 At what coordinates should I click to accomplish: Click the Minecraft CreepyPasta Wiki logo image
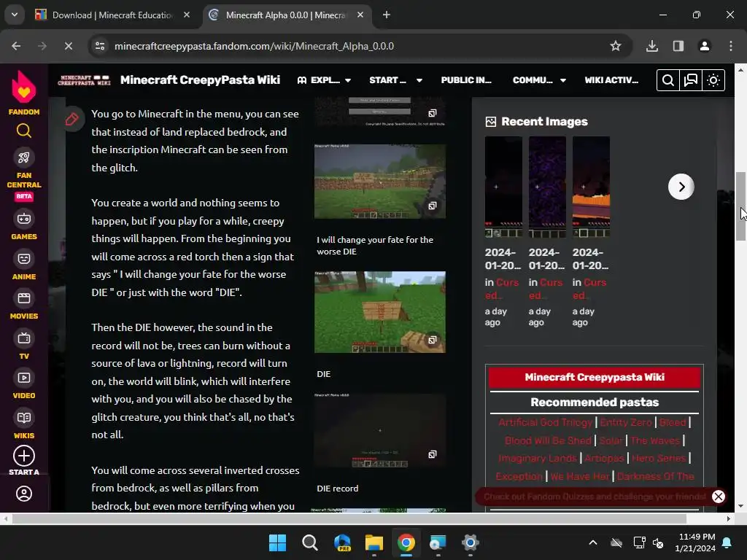(84, 80)
